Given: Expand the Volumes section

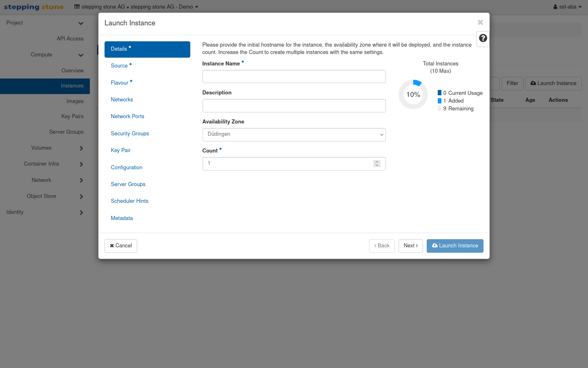Looking at the screenshot, I should point(45,148).
